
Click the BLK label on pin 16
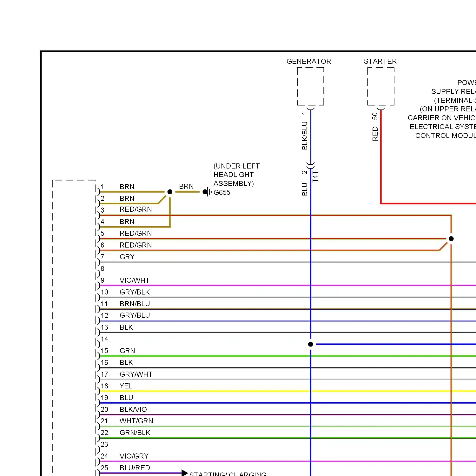pos(126,362)
